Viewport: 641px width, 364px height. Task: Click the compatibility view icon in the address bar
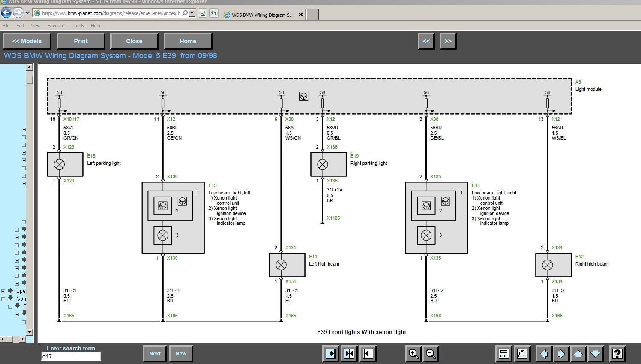[203, 13]
